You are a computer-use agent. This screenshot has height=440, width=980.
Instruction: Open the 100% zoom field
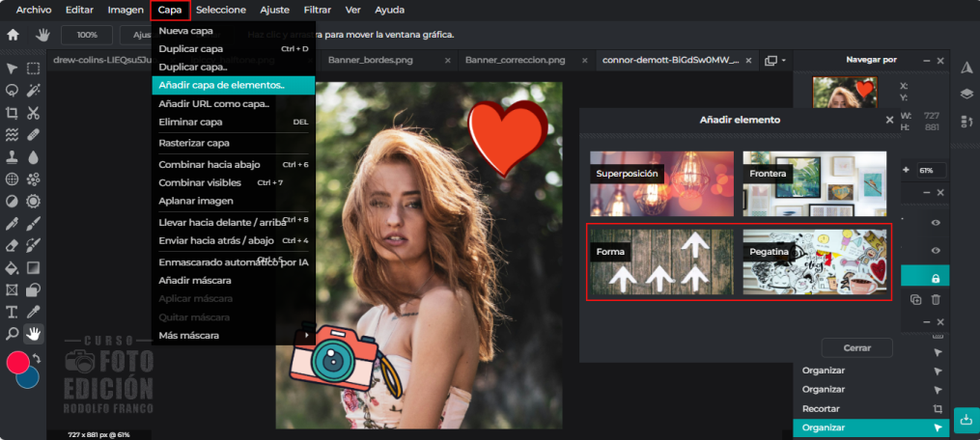click(87, 35)
